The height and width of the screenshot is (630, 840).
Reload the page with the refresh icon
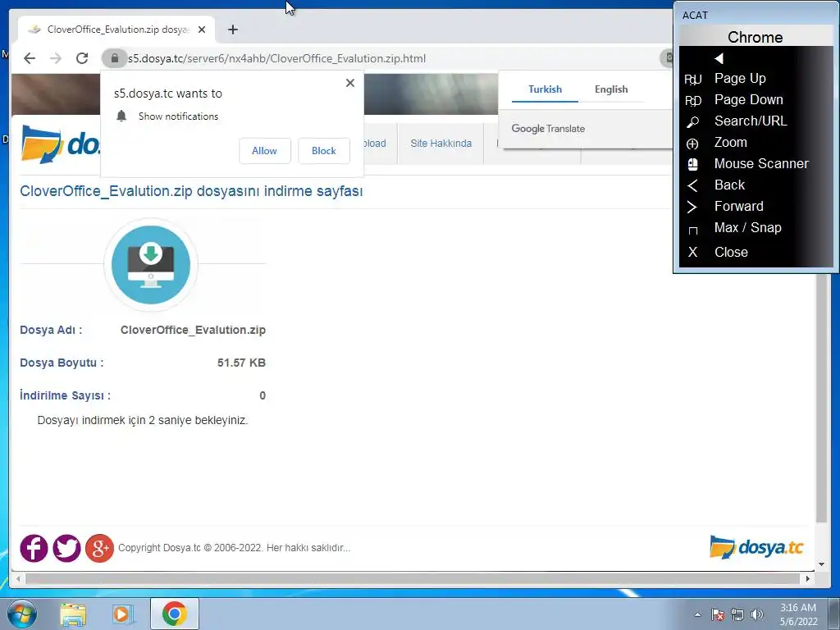point(82,58)
